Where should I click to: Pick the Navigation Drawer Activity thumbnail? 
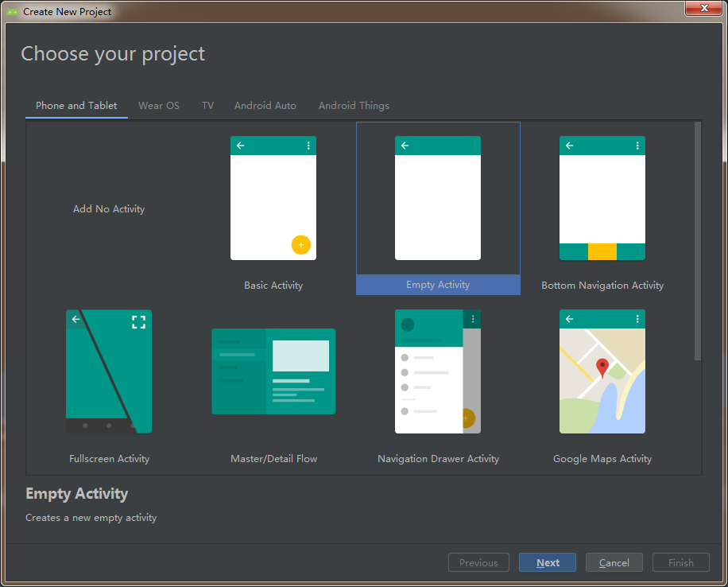(x=437, y=371)
